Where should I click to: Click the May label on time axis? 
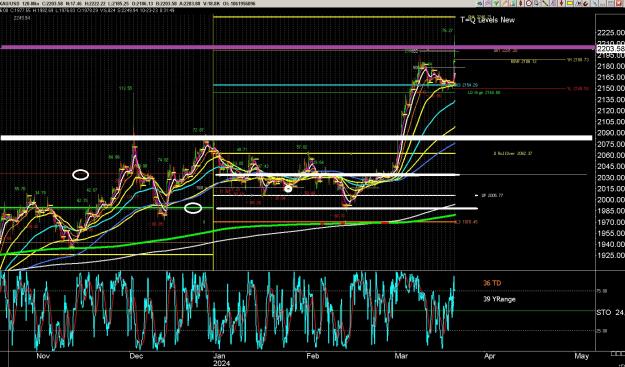click(x=582, y=356)
